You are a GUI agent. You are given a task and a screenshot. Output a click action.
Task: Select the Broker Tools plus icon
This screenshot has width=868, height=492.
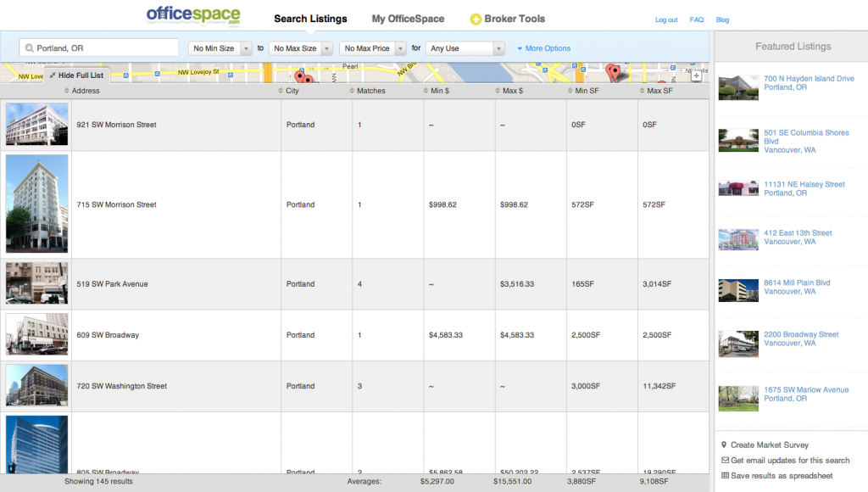click(x=477, y=18)
